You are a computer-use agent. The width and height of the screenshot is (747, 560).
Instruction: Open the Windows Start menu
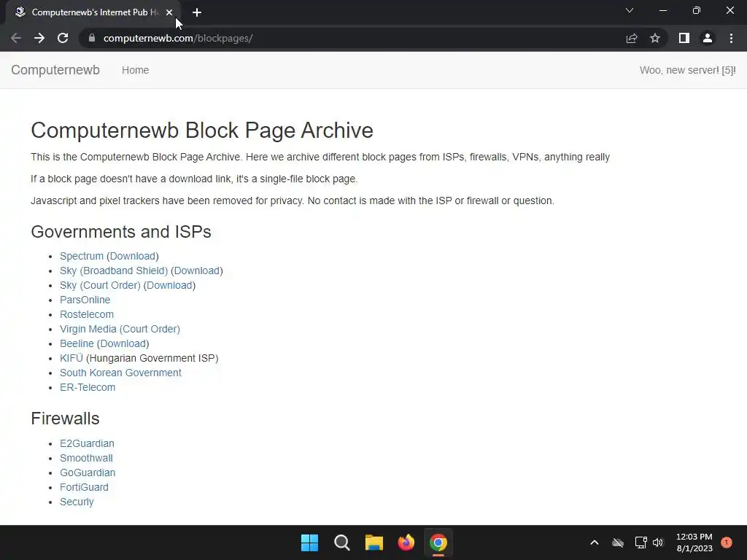309,542
